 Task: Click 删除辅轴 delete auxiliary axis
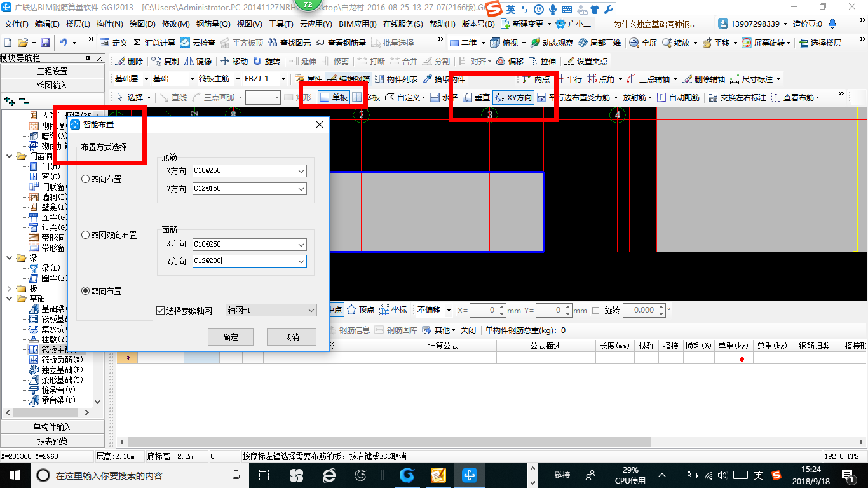click(x=703, y=79)
